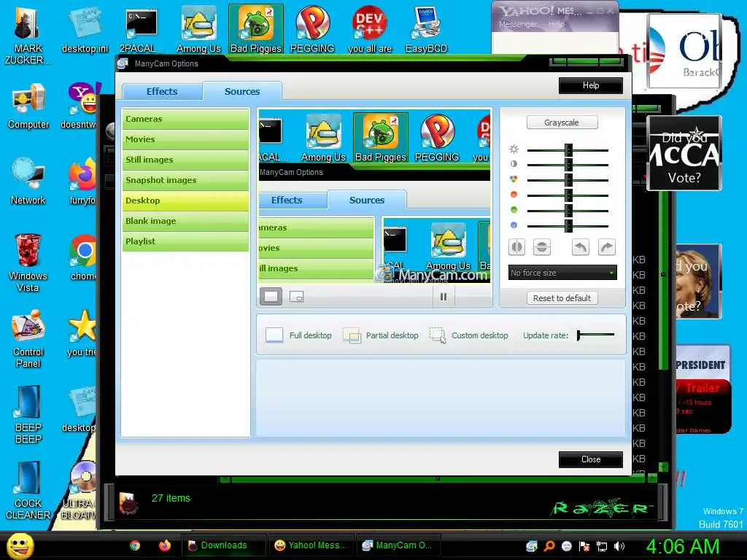Viewport: 747px width, 560px height.
Task: Click the Close button in ManyCam Options
Action: (591, 459)
